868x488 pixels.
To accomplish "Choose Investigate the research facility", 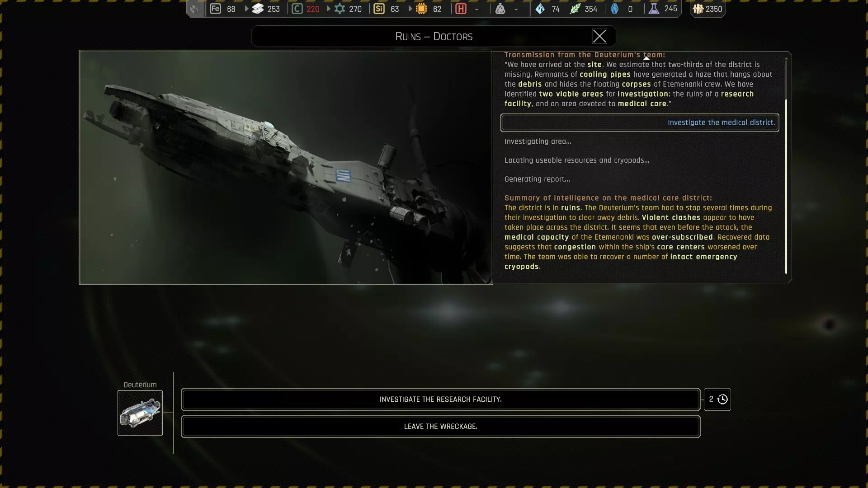I will pyautogui.click(x=440, y=399).
